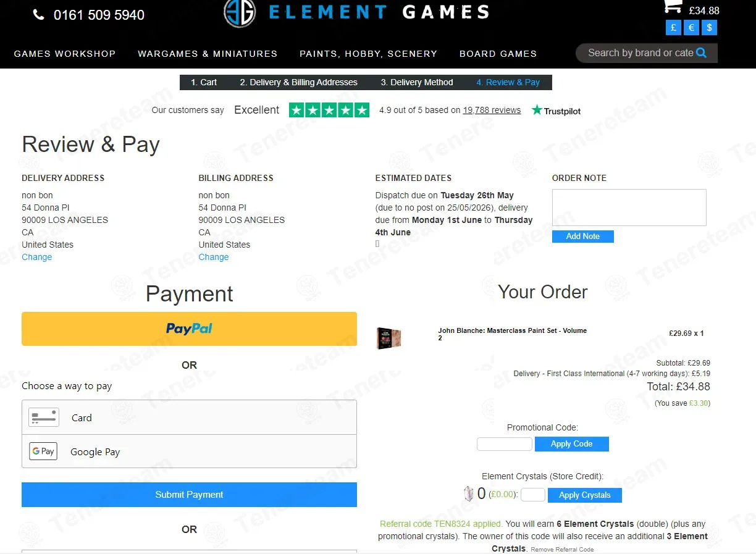Viewport: 756px width, 554px height.
Task: Switch currency to dollars ($)
Action: (709, 28)
